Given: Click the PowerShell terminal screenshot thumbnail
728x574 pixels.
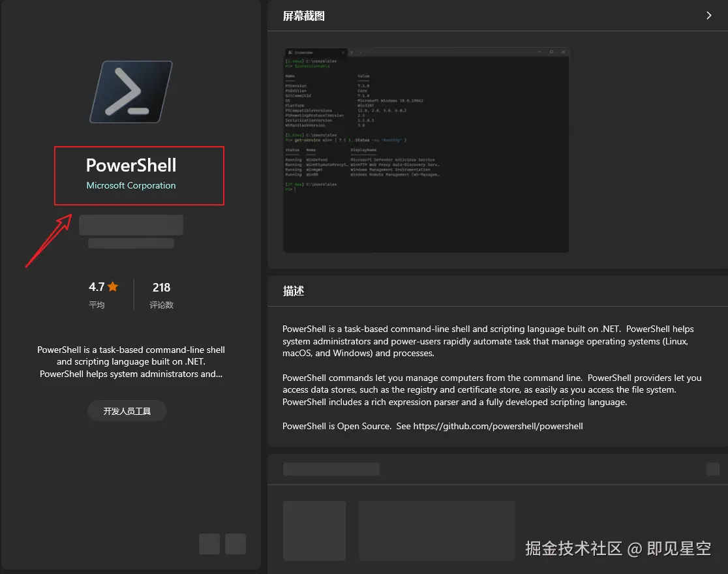Looking at the screenshot, I should point(425,150).
